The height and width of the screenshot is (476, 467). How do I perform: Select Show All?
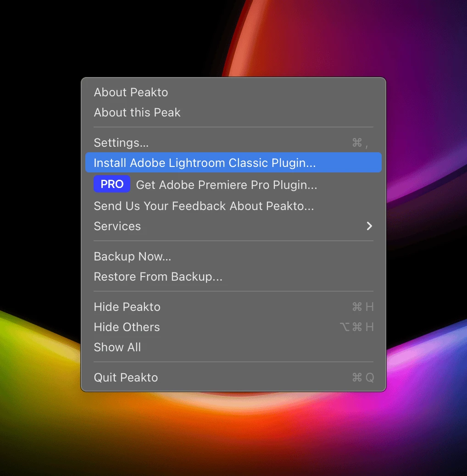click(x=233, y=347)
